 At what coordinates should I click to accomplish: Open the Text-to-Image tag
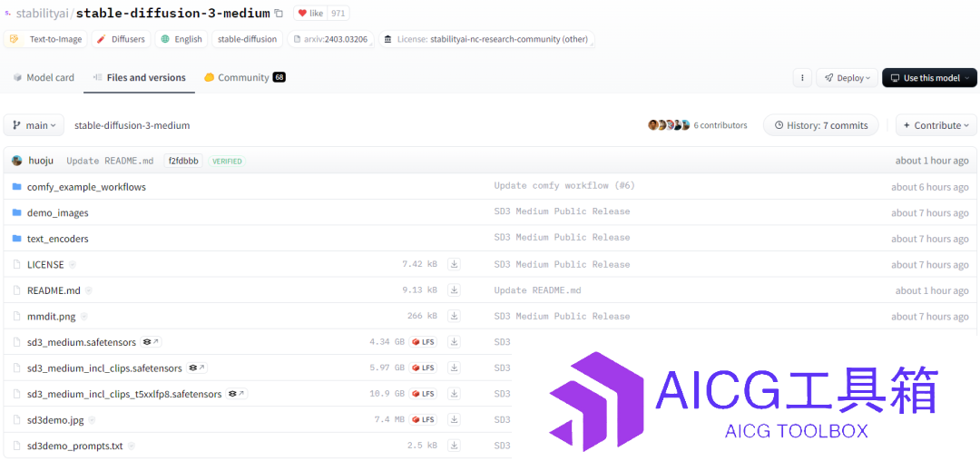pyautogui.click(x=45, y=39)
